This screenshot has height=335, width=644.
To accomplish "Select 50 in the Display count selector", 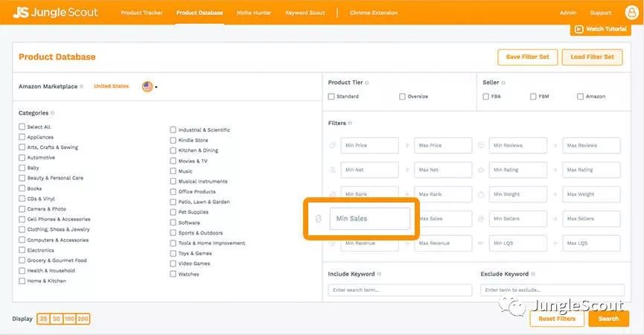I will tap(57, 319).
